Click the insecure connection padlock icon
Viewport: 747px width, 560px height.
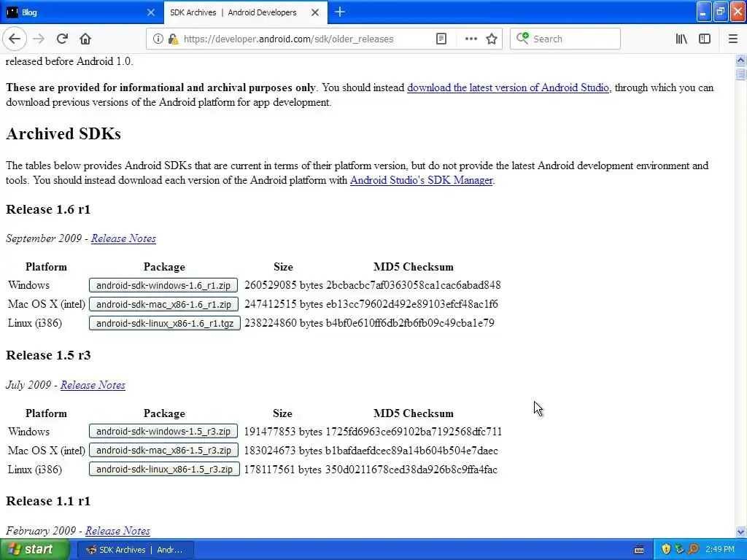[174, 39]
